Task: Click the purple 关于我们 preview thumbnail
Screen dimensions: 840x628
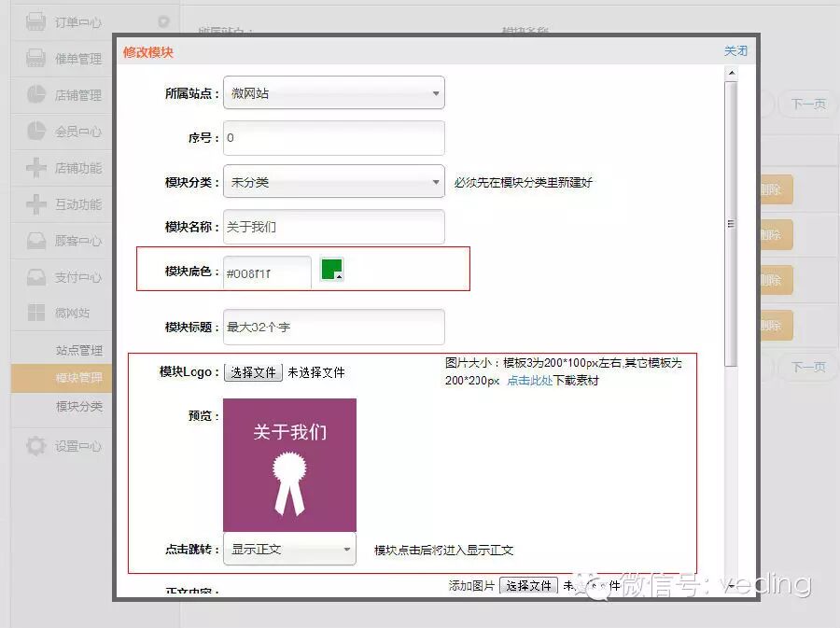Action: coord(289,465)
